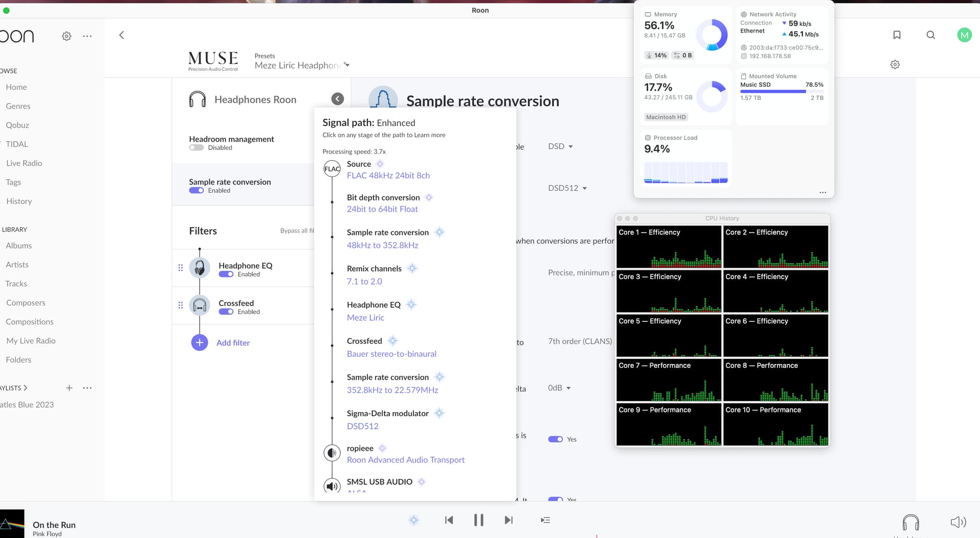
Task: Open History in the sidebar
Action: click(x=19, y=201)
